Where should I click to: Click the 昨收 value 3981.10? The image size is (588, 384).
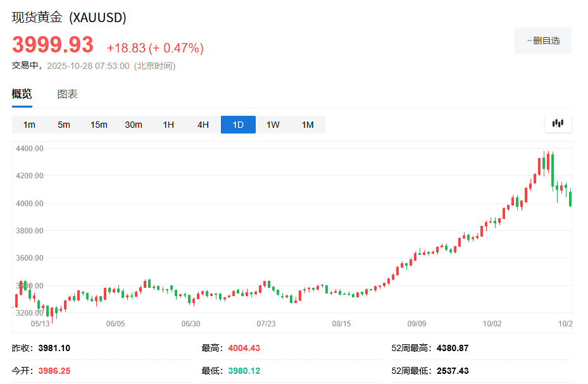[x=54, y=348]
